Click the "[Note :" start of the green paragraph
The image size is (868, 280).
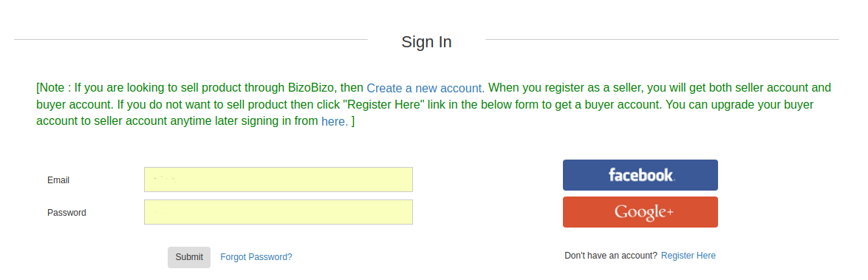click(54, 87)
